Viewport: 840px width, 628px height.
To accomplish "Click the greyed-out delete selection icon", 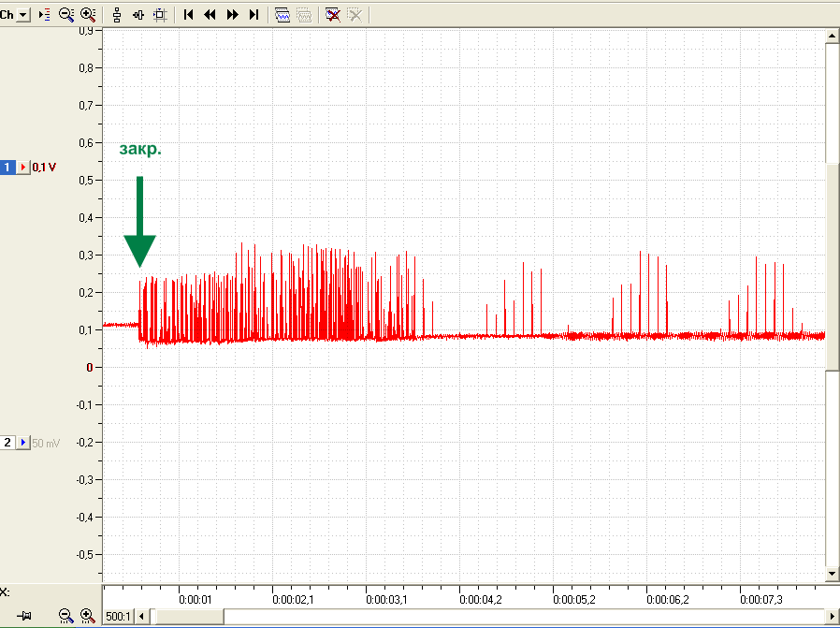I will pos(355,15).
